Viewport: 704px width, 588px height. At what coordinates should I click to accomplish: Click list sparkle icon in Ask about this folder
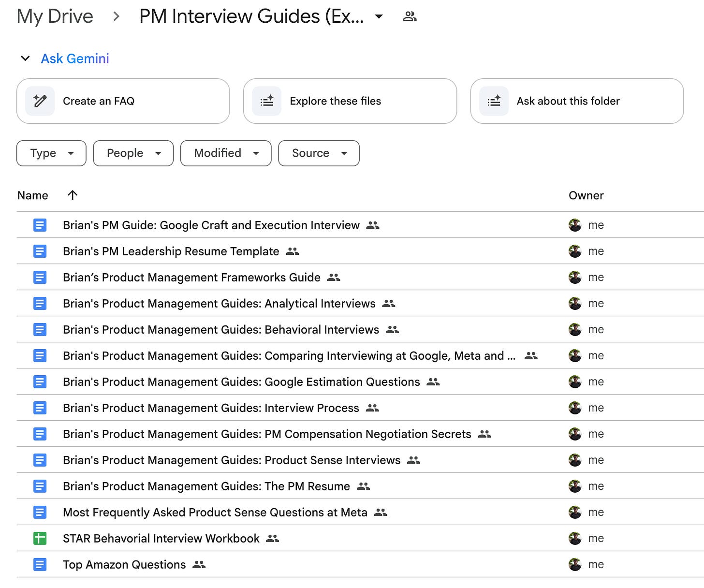[x=494, y=101]
